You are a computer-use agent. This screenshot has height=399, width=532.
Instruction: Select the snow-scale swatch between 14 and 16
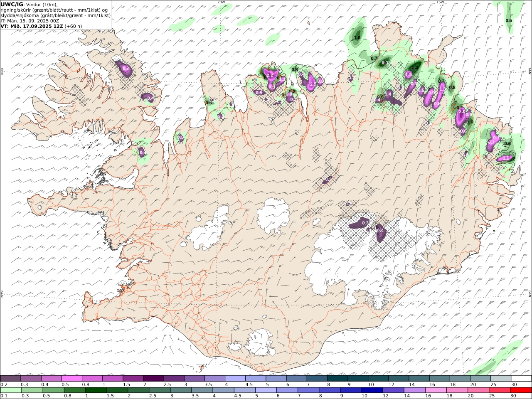click(419, 378)
